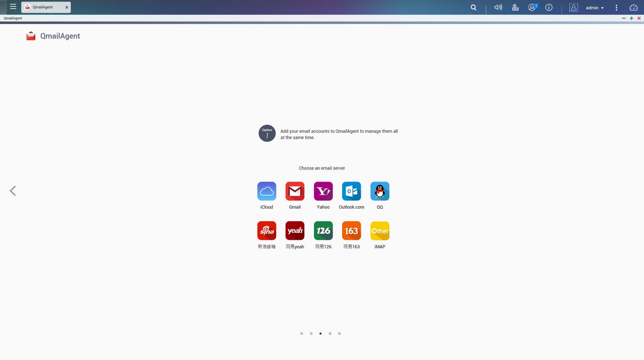Select the QQ penguin mail icon
This screenshot has width=644, height=360.
click(380, 191)
